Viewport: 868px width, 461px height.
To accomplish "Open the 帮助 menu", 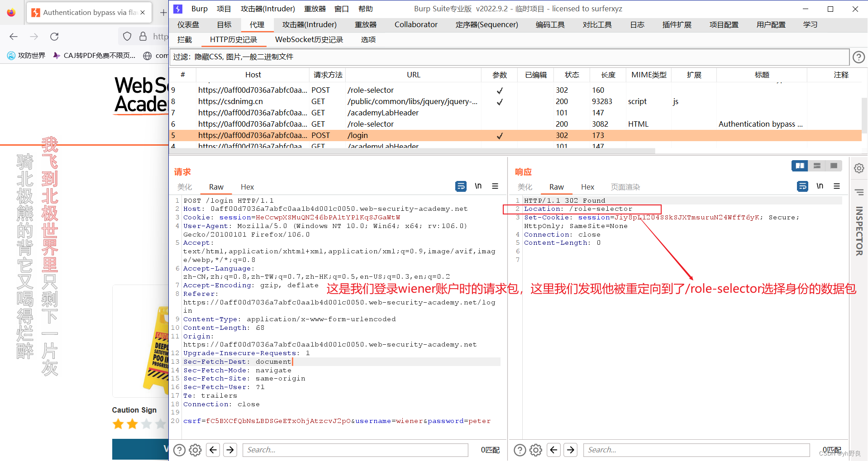I will point(365,9).
